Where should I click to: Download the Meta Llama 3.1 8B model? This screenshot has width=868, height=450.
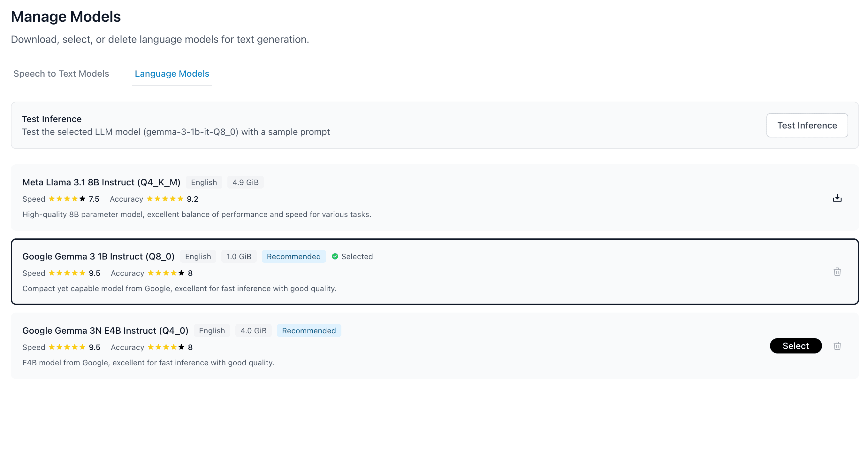[x=837, y=198]
